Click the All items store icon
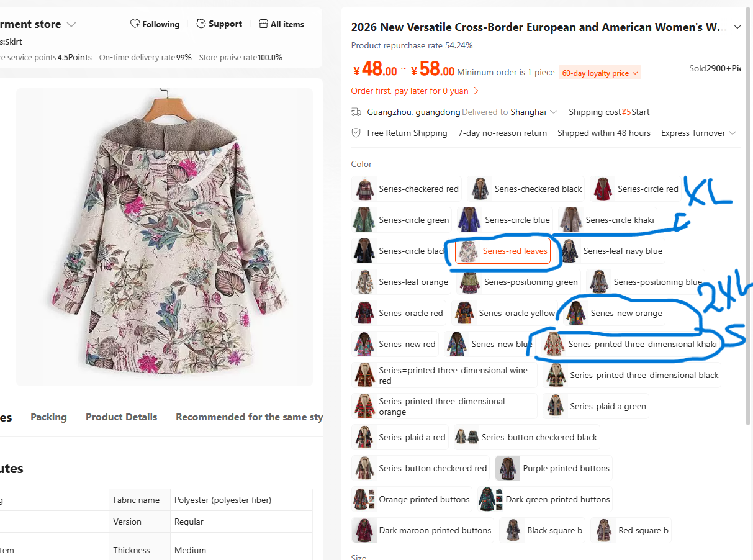Viewport: 753px width, 560px height. 263,24
